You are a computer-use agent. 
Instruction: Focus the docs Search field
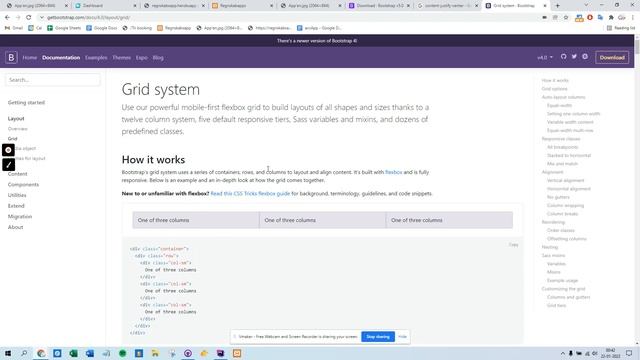click(53, 80)
